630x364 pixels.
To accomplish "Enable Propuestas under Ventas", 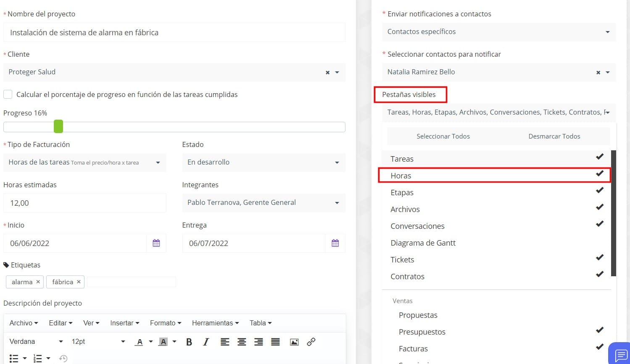I will (x=496, y=315).
